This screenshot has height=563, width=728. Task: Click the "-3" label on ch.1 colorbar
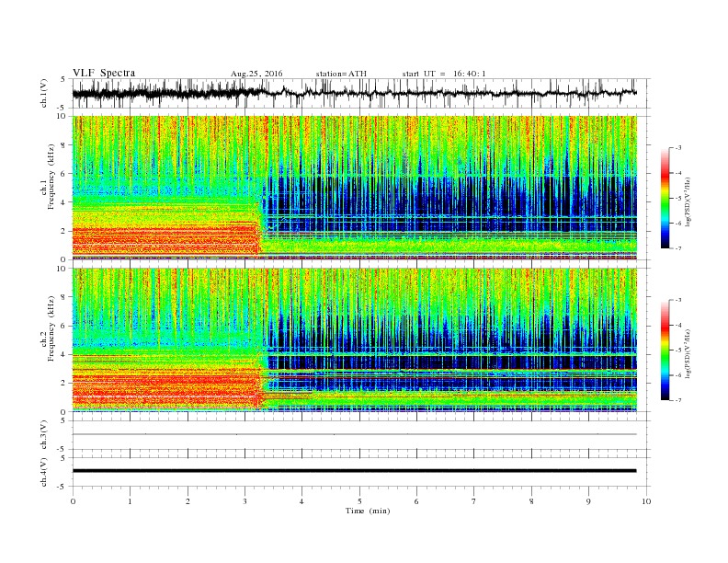677,148
